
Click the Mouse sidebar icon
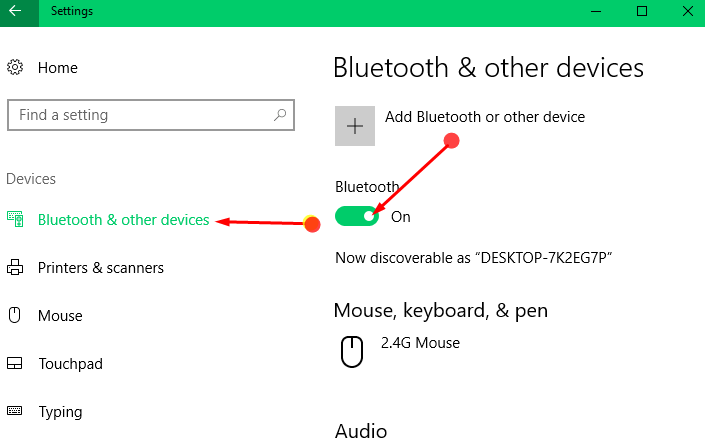click(x=15, y=315)
